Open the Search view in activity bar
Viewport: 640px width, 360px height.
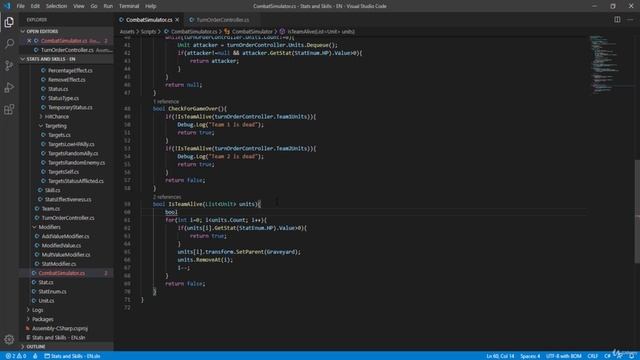coord(9,44)
